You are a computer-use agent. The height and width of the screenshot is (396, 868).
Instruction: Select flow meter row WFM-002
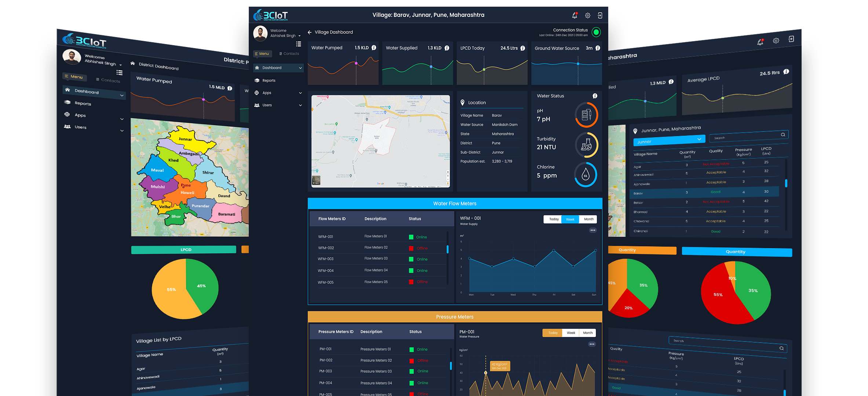pos(382,248)
